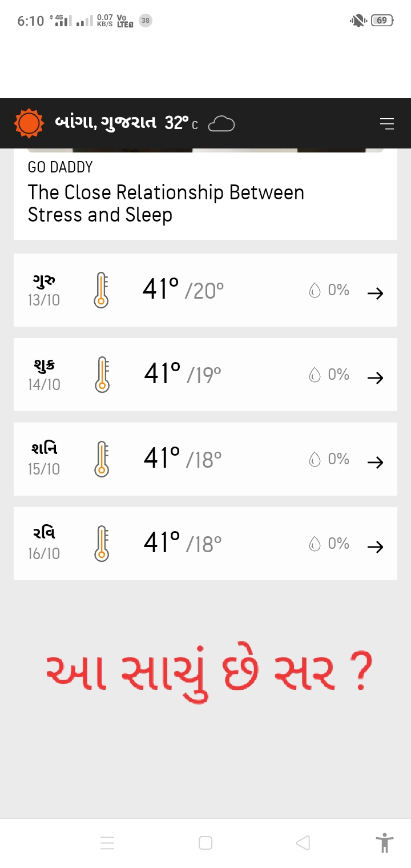411x868 pixels.
Task: Tap the AccuWeather sun logo
Action: click(29, 123)
